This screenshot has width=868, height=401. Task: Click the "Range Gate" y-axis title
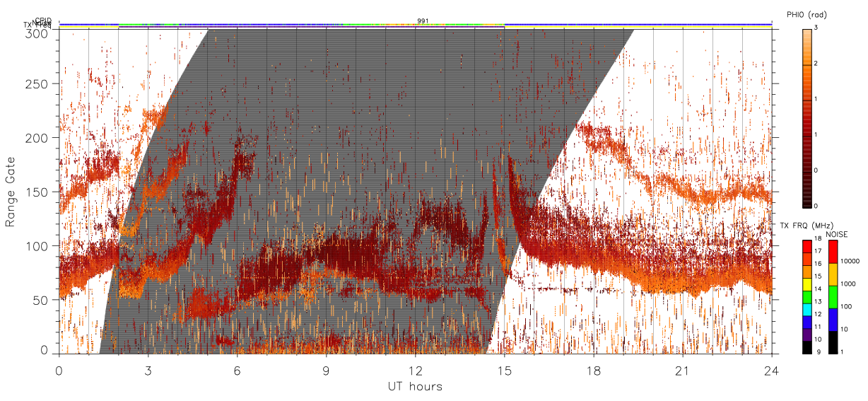[x=11, y=192]
